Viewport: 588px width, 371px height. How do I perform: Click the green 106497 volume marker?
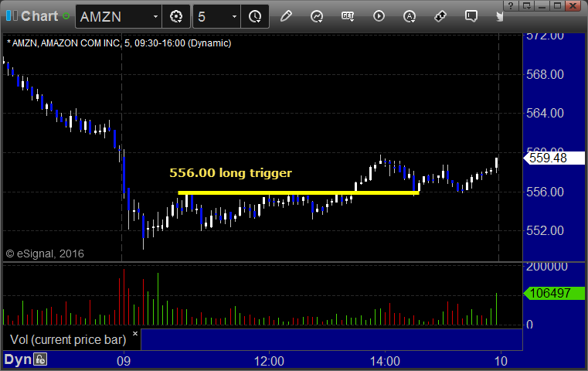click(x=554, y=293)
